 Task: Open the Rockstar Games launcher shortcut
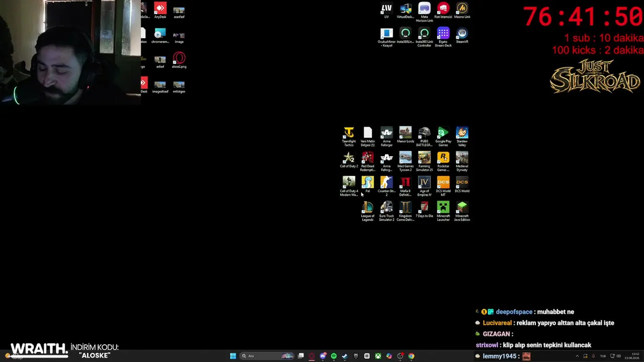pos(443,162)
